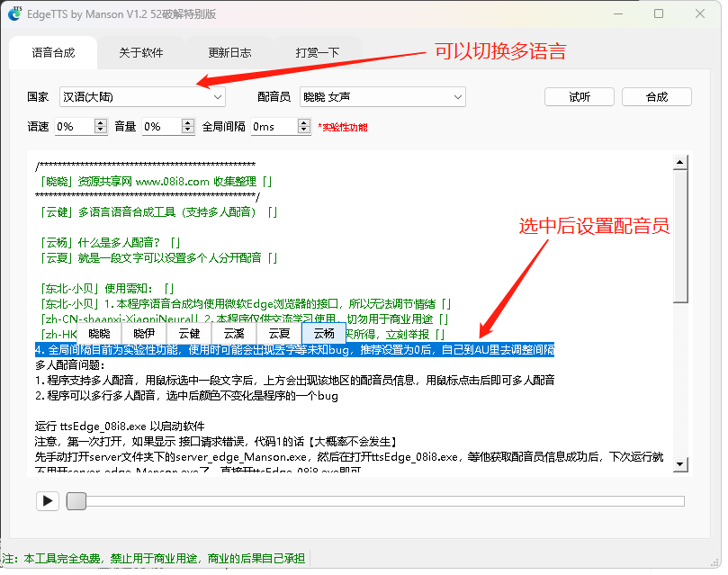This screenshot has width=728, height=575.
Task: Select voice preset 晓伊
Action: tap(143, 333)
